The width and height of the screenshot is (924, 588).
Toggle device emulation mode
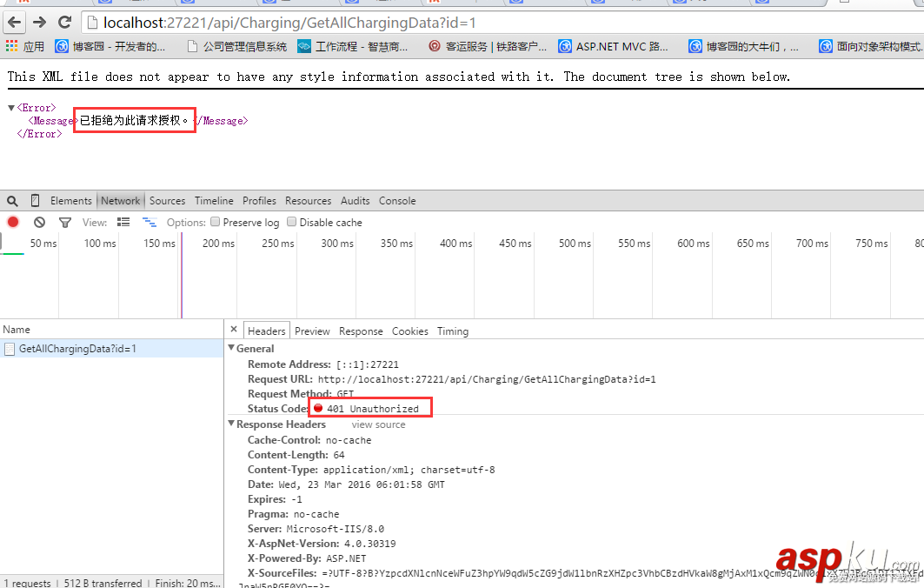tap(34, 200)
